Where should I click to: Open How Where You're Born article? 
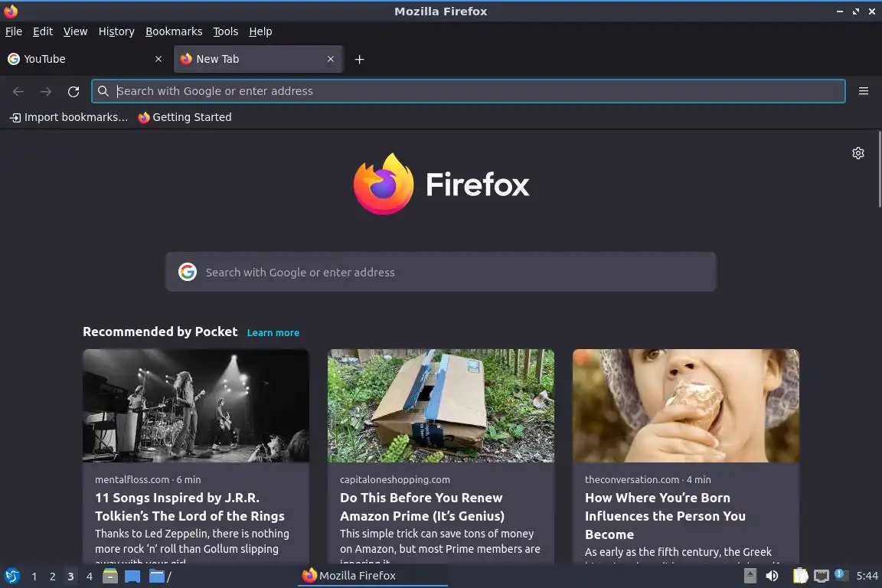click(x=665, y=516)
